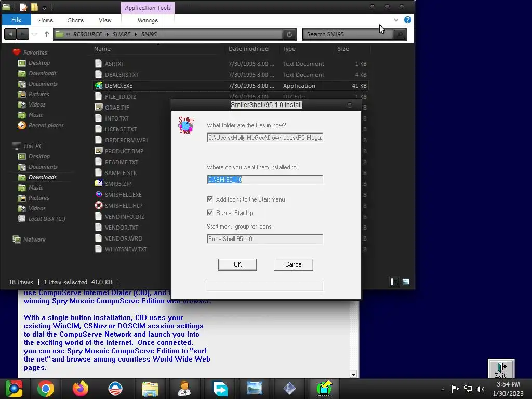
Task: Cancel the SmilerShell installation
Action: (294, 264)
